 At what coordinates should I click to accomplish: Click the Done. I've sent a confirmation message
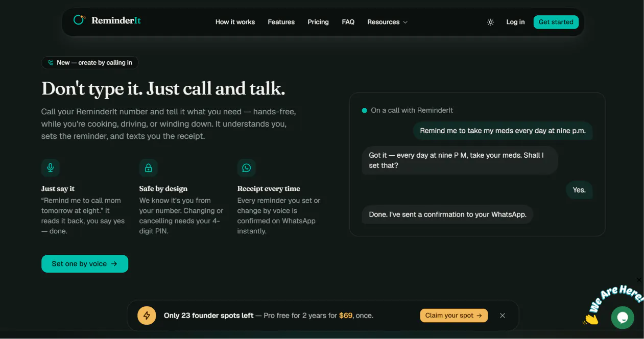point(447,214)
